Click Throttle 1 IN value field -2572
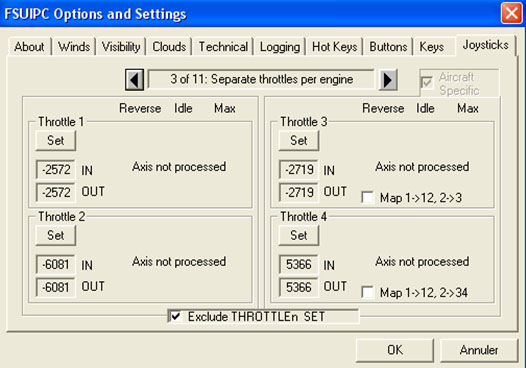This screenshot has width=526, height=368. pyautogui.click(x=56, y=170)
